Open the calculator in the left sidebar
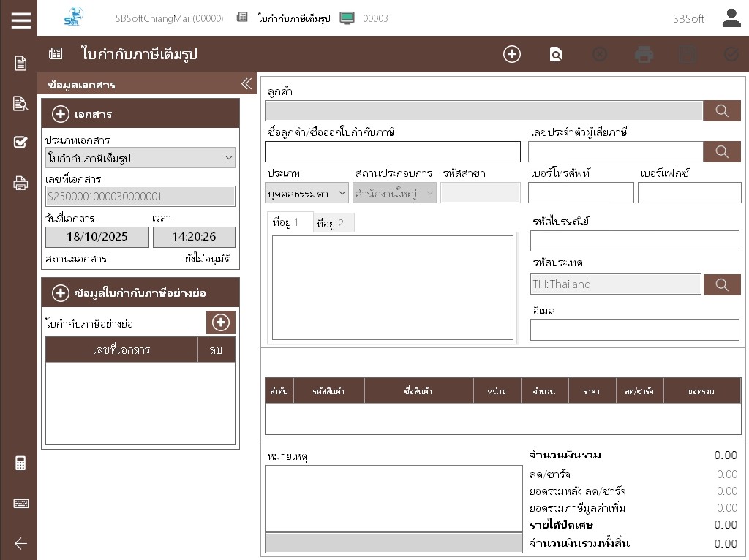The height and width of the screenshot is (560, 749). (20, 463)
